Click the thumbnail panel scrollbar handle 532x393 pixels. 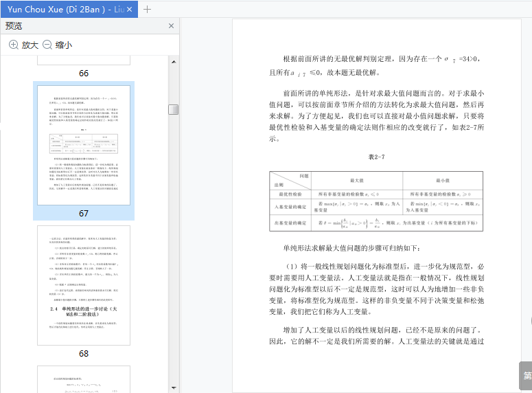[174, 109]
